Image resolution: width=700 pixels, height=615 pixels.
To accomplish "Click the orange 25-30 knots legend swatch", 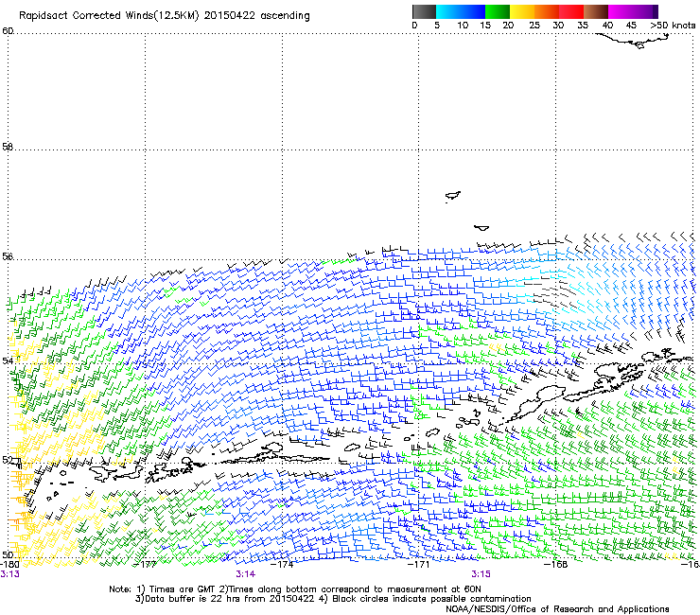I will click(x=547, y=11).
